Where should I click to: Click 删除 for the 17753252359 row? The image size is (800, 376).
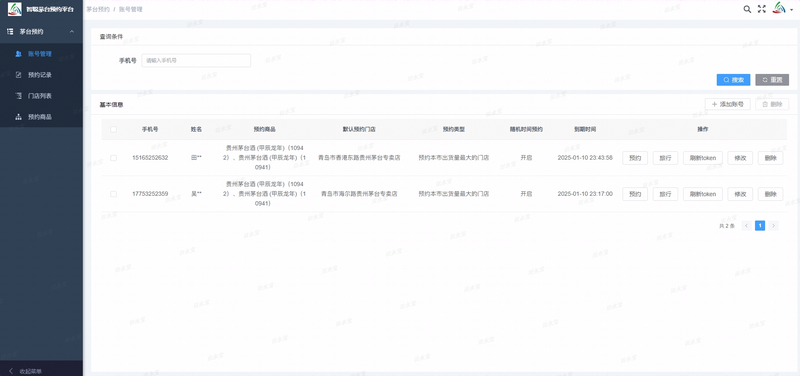pyautogui.click(x=770, y=194)
